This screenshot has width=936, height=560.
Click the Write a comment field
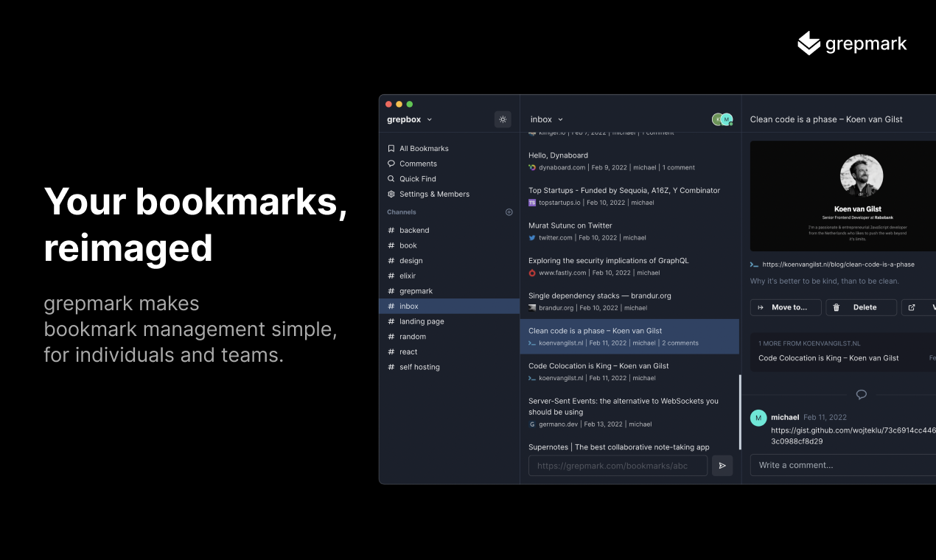(x=843, y=465)
